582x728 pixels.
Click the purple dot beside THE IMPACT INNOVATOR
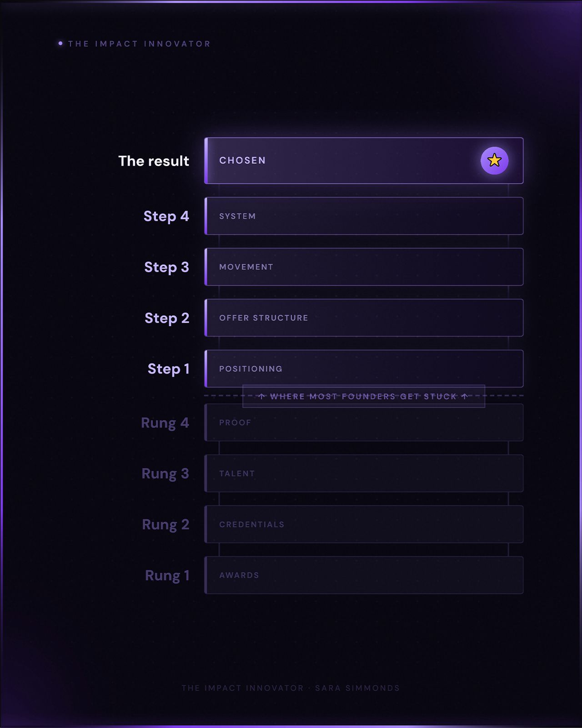pyautogui.click(x=60, y=44)
